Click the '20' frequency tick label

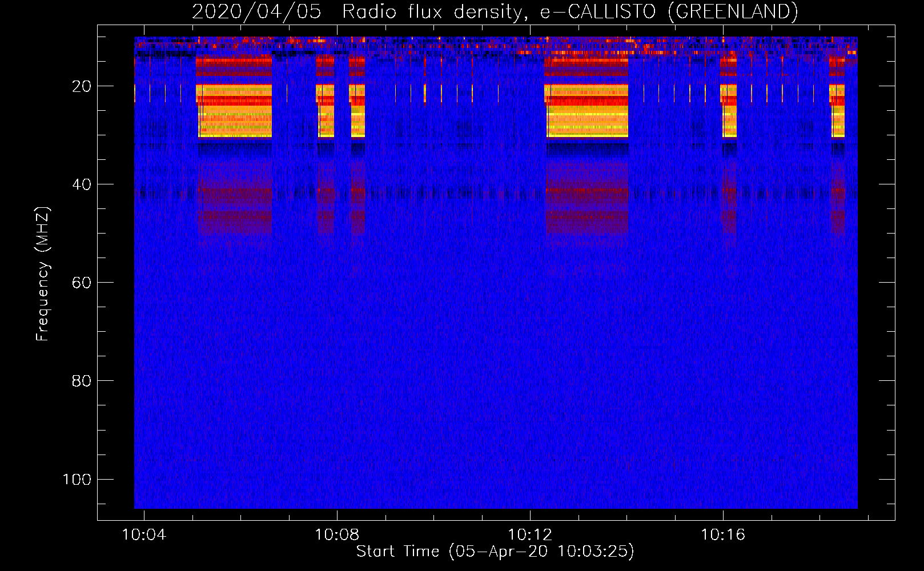coord(82,86)
